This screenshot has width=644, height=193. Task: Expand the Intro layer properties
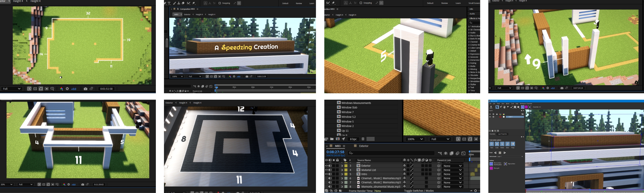342,174
